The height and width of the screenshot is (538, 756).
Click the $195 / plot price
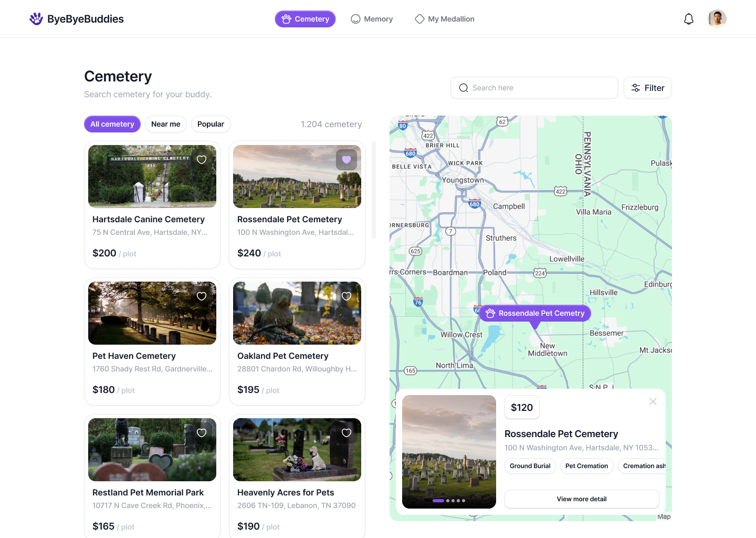point(258,390)
